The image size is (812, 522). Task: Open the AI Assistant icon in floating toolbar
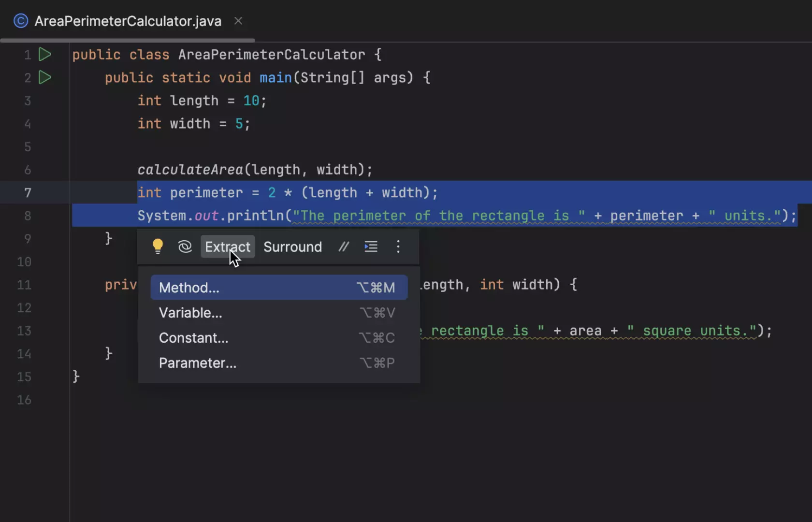click(185, 246)
